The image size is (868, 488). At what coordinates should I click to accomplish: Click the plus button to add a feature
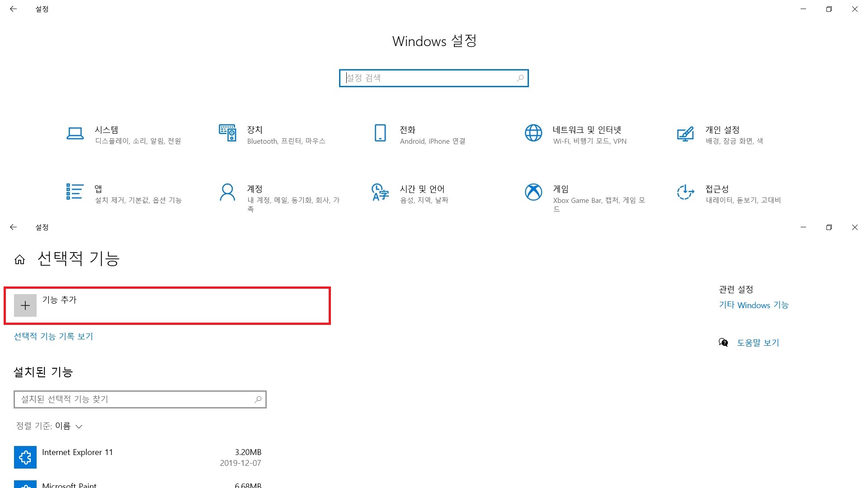click(x=25, y=305)
